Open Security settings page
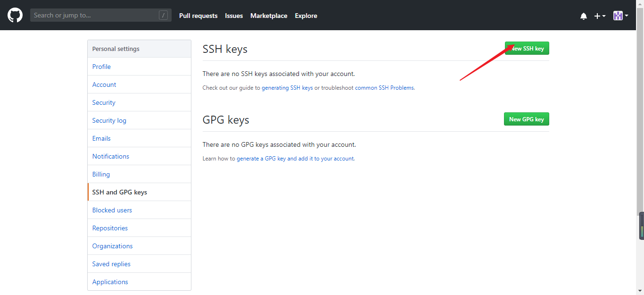This screenshot has height=295, width=644. (x=140, y=102)
